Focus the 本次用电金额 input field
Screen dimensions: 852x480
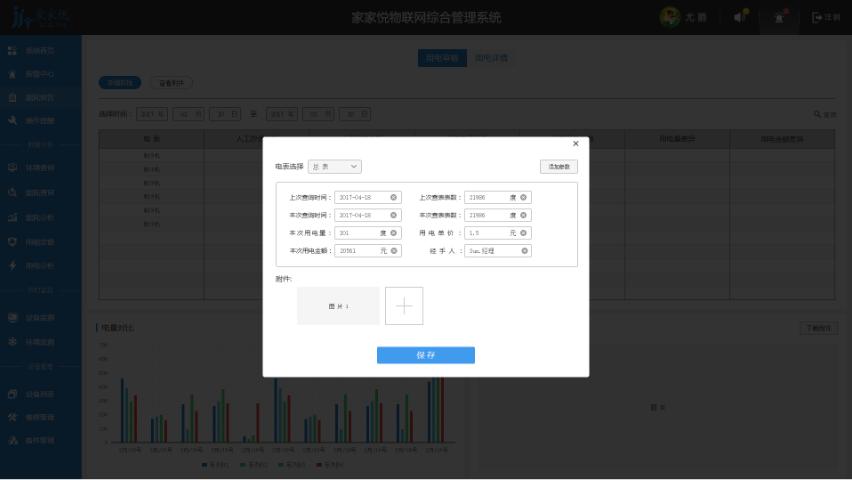[368, 251]
